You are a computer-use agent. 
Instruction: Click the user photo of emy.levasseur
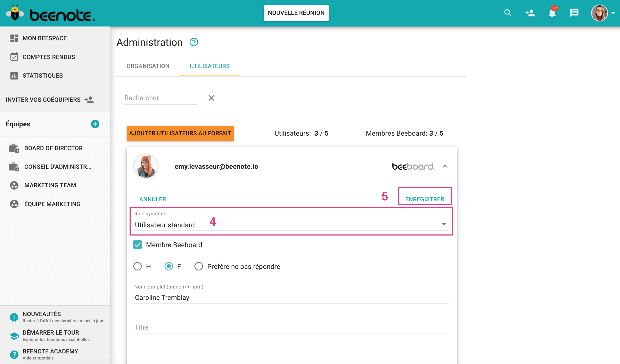click(146, 166)
